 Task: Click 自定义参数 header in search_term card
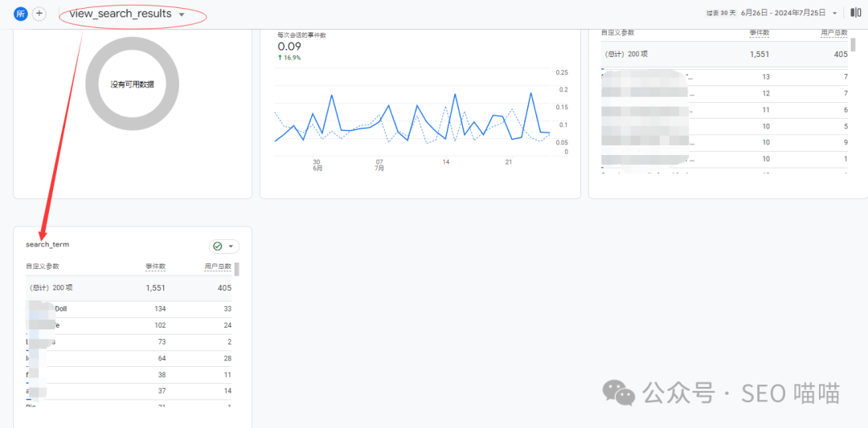pyautogui.click(x=42, y=267)
